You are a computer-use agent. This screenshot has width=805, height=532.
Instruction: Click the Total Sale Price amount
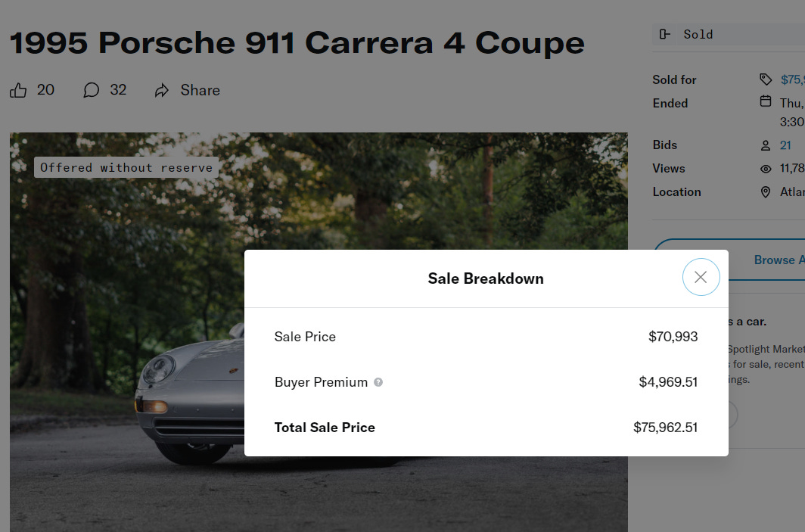click(665, 428)
